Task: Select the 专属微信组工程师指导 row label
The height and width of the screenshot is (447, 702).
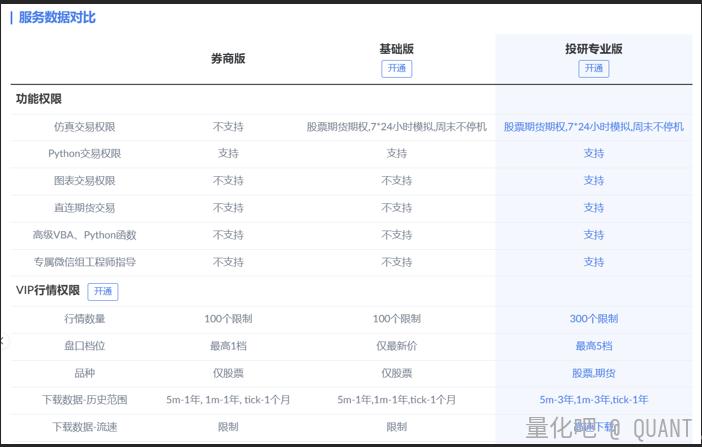Action: (x=84, y=262)
